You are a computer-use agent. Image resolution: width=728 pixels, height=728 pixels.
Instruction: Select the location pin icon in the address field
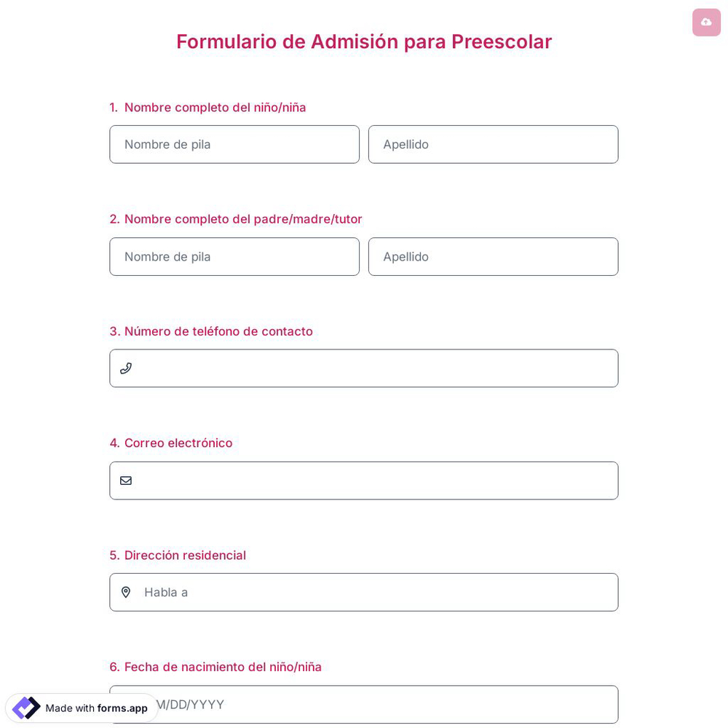[x=126, y=592]
